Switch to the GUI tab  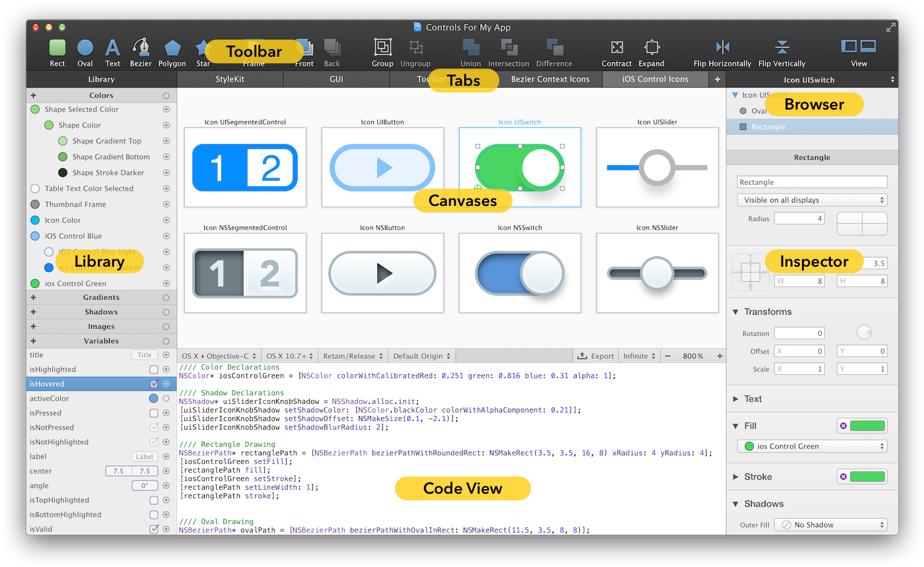(336, 79)
